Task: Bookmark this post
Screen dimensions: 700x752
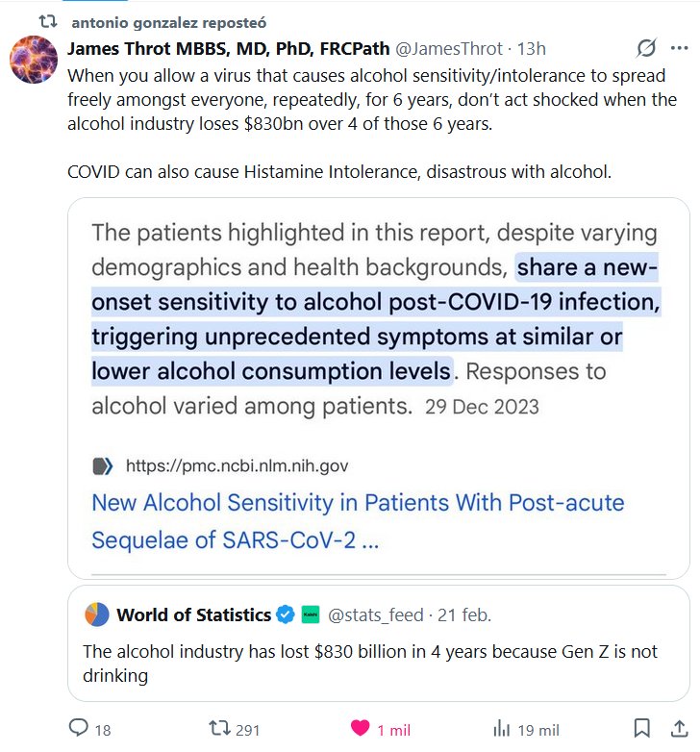Action: click(x=642, y=728)
